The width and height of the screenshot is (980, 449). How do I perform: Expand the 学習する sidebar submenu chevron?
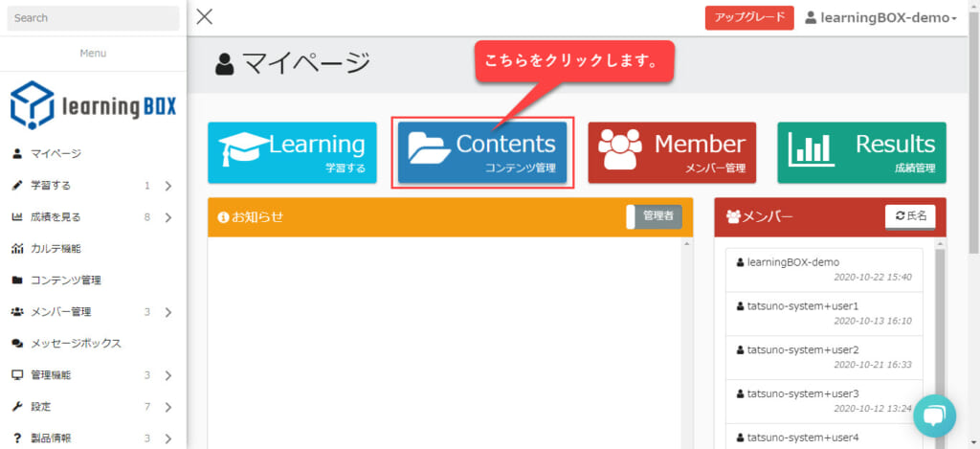(168, 186)
